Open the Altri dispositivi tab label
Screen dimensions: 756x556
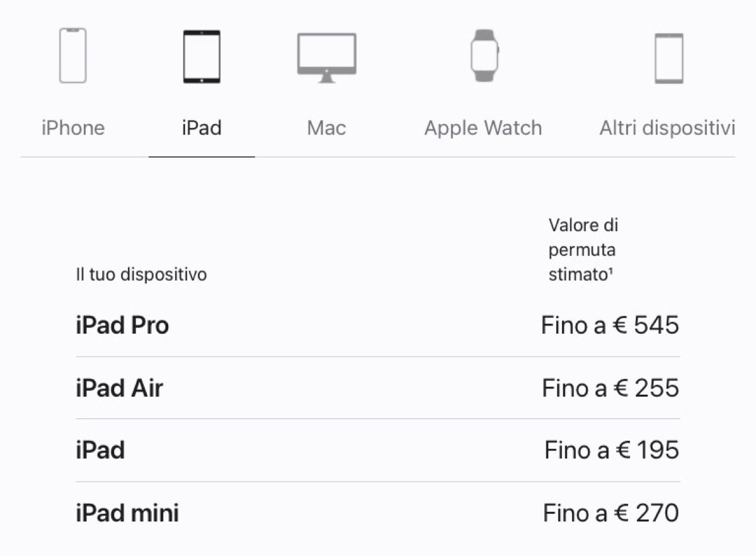coord(667,128)
